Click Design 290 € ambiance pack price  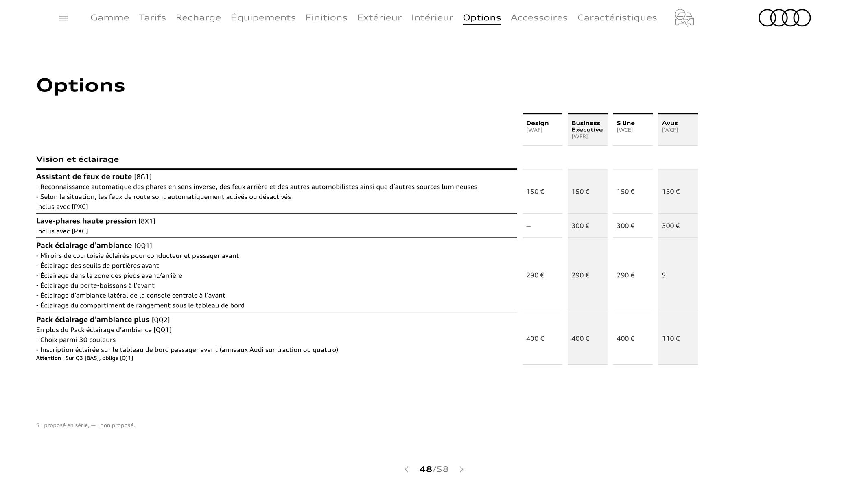tap(535, 275)
